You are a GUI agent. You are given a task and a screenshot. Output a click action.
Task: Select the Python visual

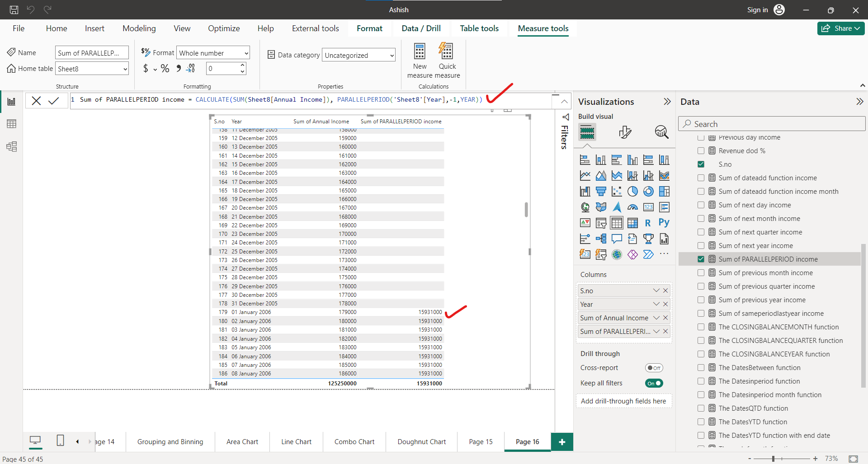coord(664,223)
